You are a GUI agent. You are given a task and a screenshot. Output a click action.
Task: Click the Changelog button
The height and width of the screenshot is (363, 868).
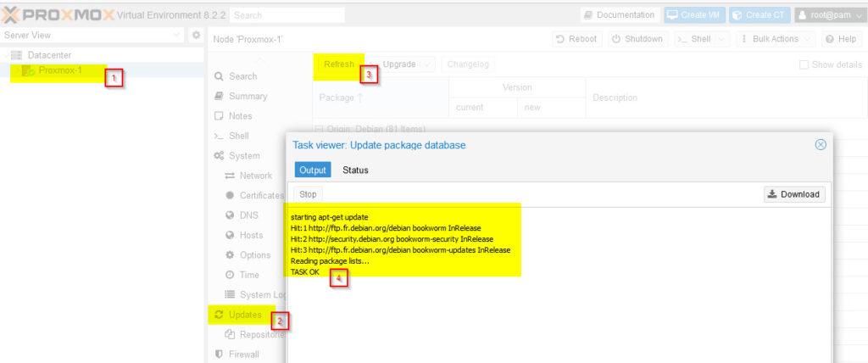(468, 64)
